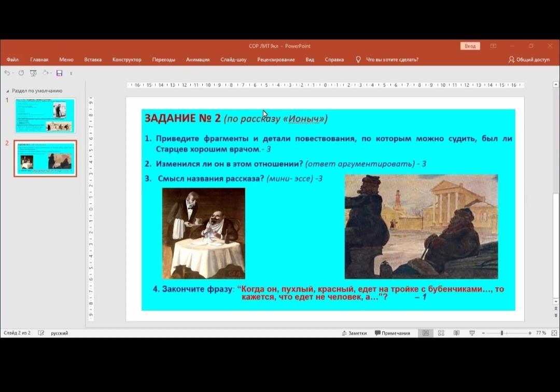Click the Save floppy disk icon
This screenshot has height=392, width=560.
[x=59, y=73]
